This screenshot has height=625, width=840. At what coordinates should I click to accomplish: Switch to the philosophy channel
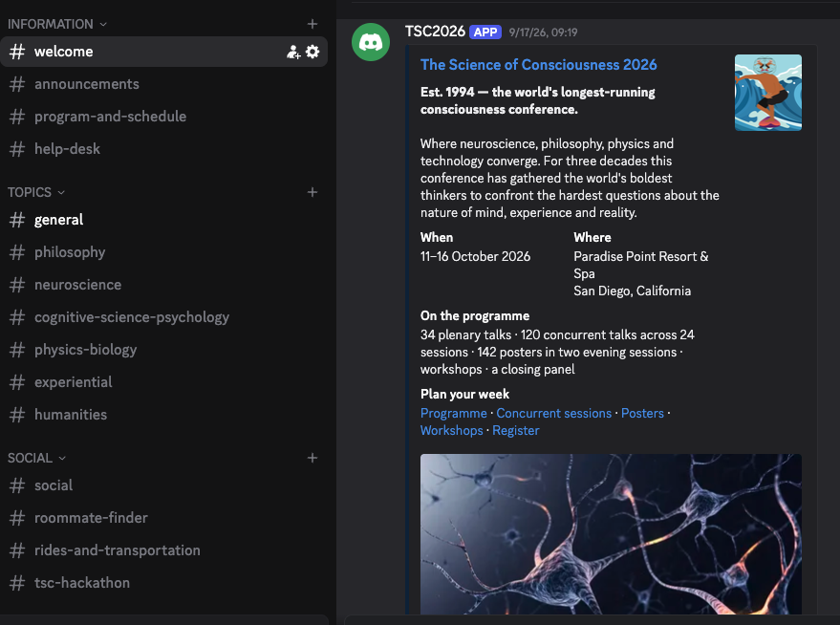(x=164, y=252)
